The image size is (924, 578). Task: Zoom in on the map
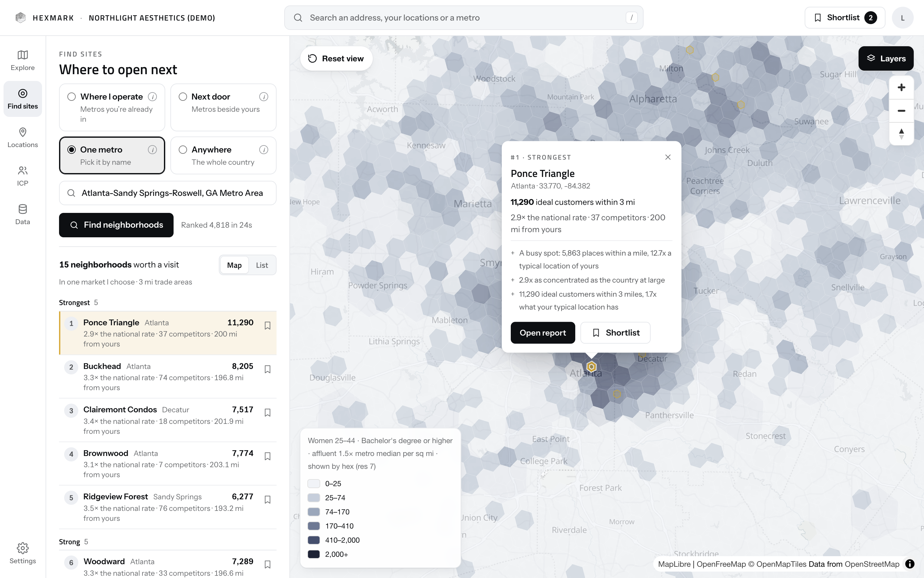click(901, 88)
